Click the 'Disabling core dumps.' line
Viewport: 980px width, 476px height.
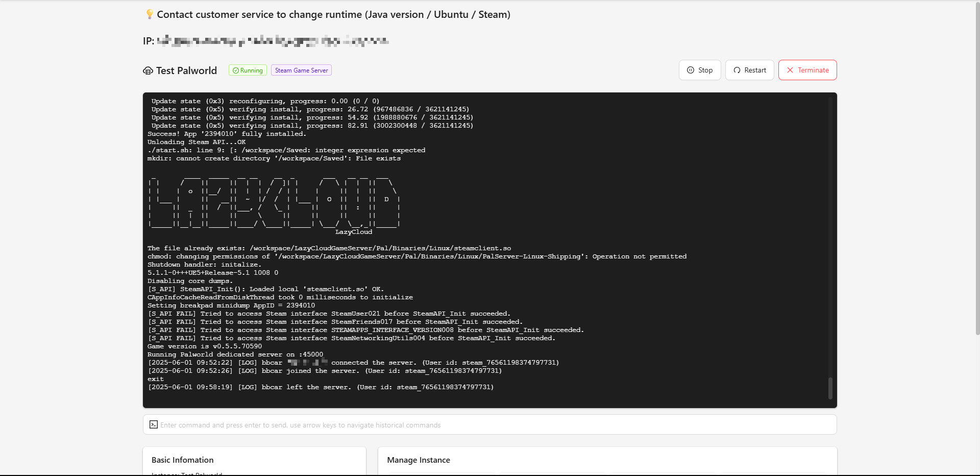coord(190,281)
